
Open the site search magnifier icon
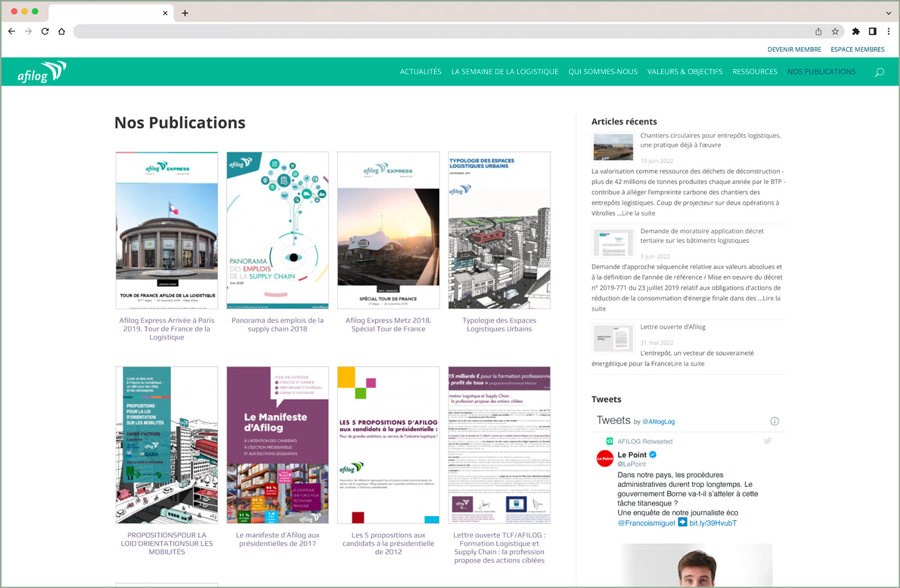tap(879, 72)
